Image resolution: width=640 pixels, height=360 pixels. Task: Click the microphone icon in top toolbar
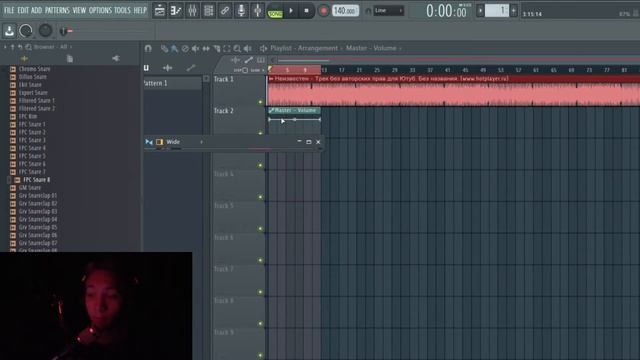(241, 11)
